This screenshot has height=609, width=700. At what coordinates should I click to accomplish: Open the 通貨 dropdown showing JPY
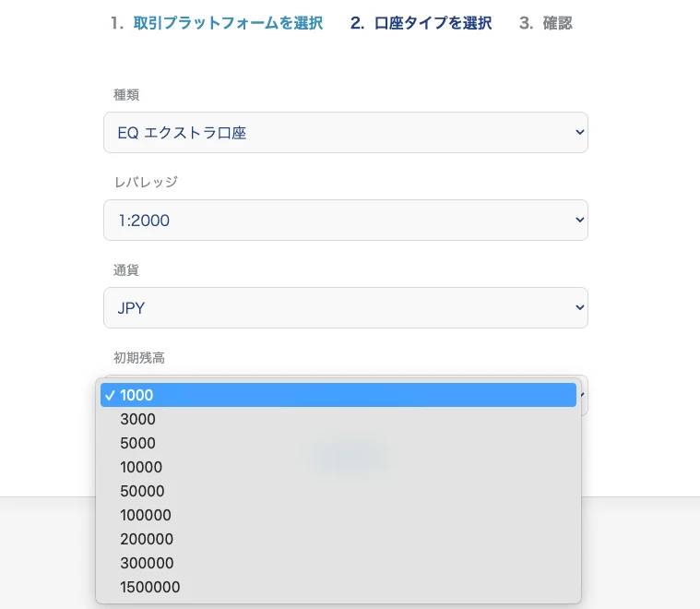pos(346,307)
